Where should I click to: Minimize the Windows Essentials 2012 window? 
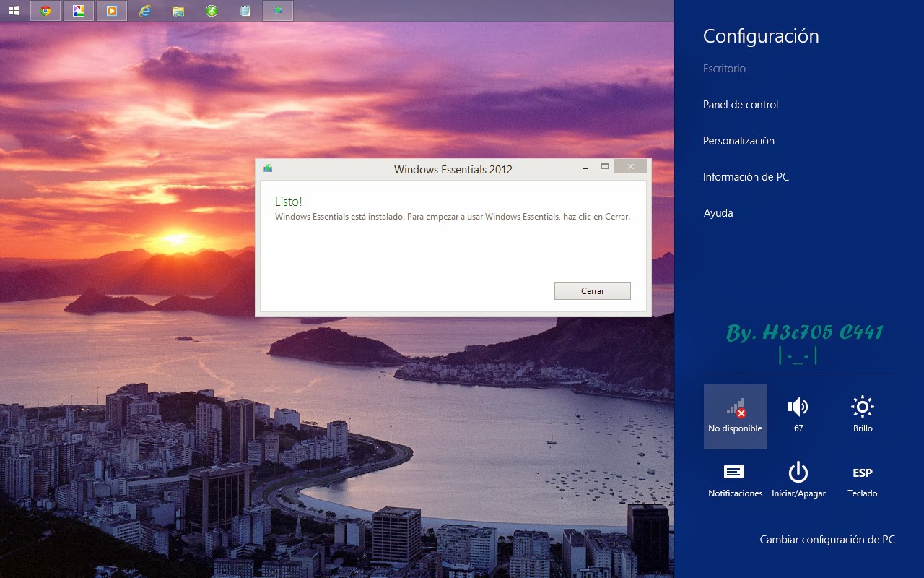pyautogui.click(x=585, y=168)
